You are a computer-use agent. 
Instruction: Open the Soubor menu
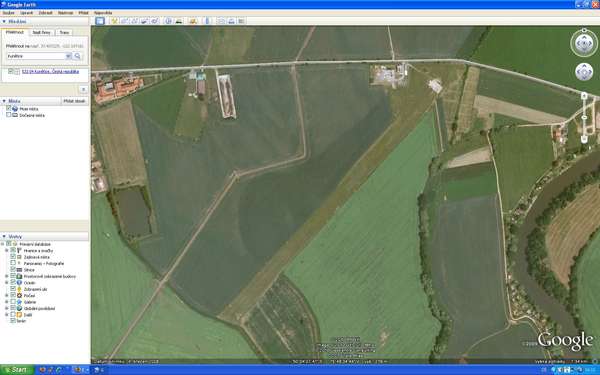coord(8,13)
